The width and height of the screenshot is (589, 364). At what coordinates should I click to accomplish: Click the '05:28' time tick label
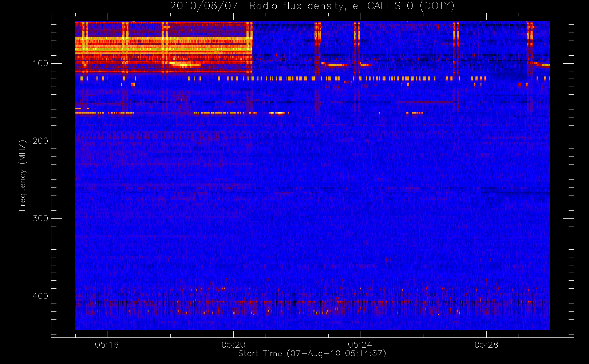(486, 345)
